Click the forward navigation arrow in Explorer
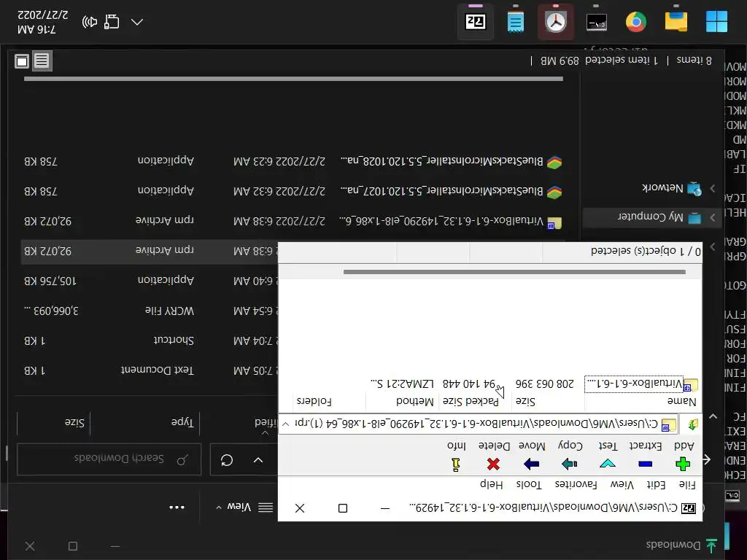This screenshot has width=747, height=560. pyautogui.click(x=706, y=459)
